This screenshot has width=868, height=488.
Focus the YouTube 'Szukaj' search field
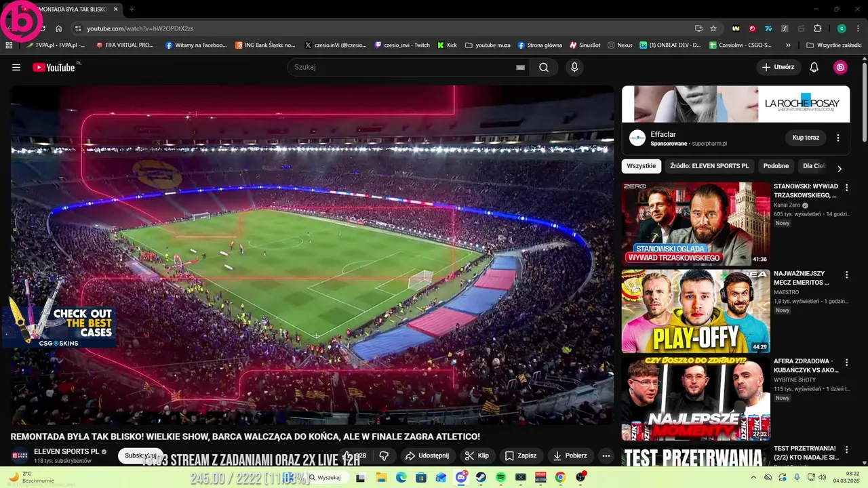click(x=400, y=67)
